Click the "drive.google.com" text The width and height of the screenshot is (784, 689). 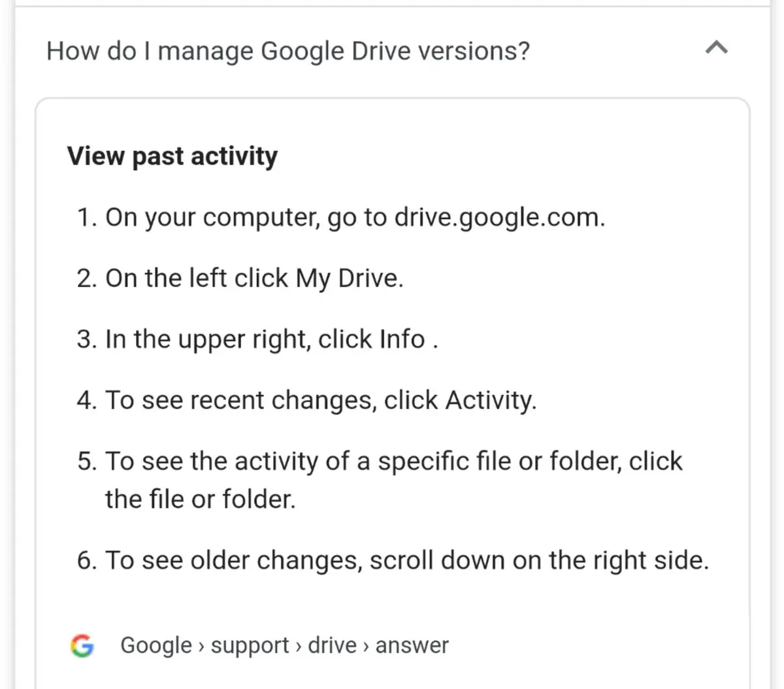pyautogui.click(x=499, y=218)
